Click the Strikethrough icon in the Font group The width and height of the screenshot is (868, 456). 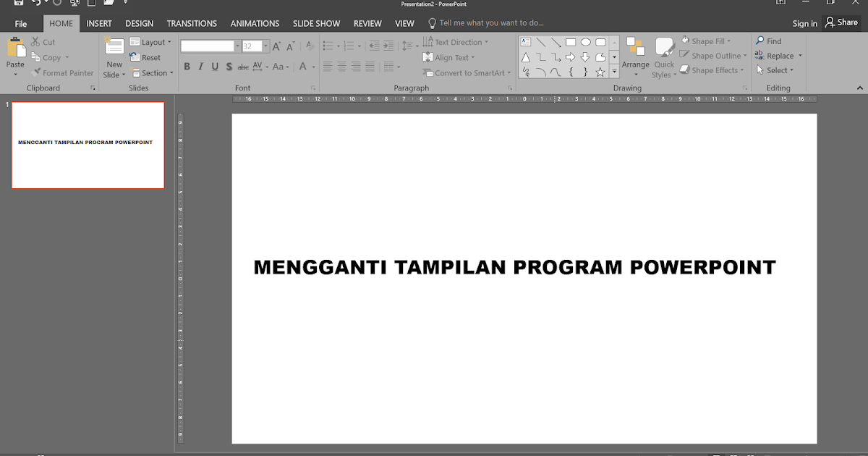pos(243,66)
